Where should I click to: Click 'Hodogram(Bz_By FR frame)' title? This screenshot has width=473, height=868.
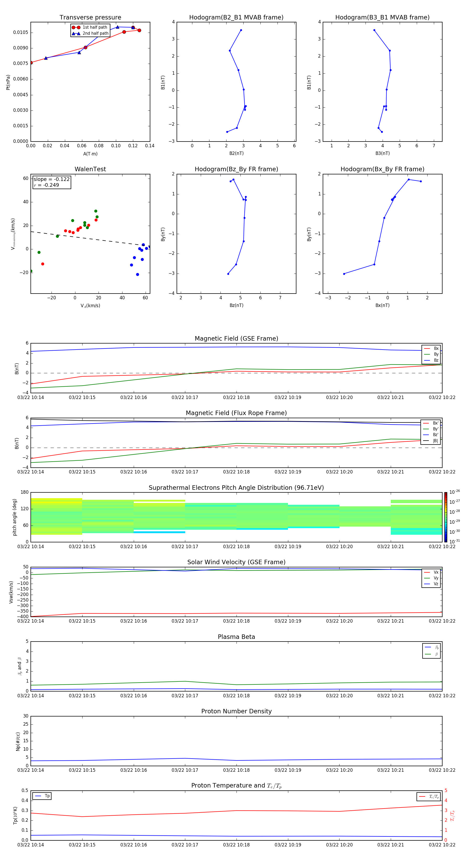(236, 169)
